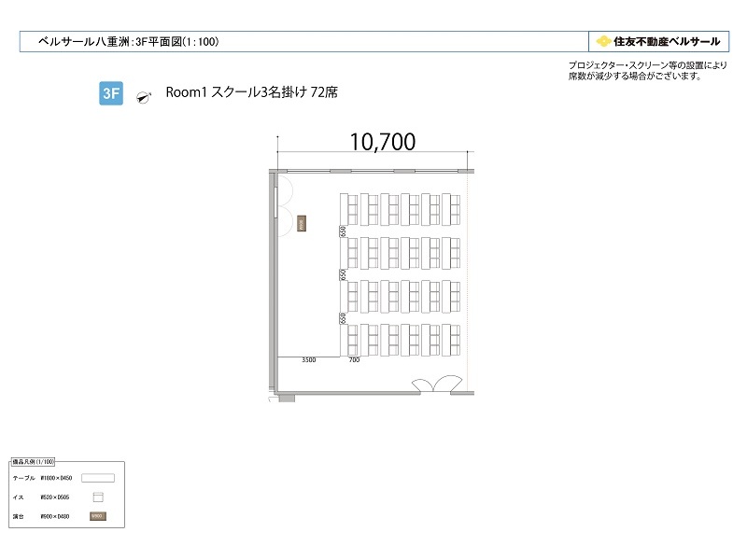Click the table symbol in the legend
Viewport: 747px width, 560px height.
pyautogui.click(x=98, y=478)
